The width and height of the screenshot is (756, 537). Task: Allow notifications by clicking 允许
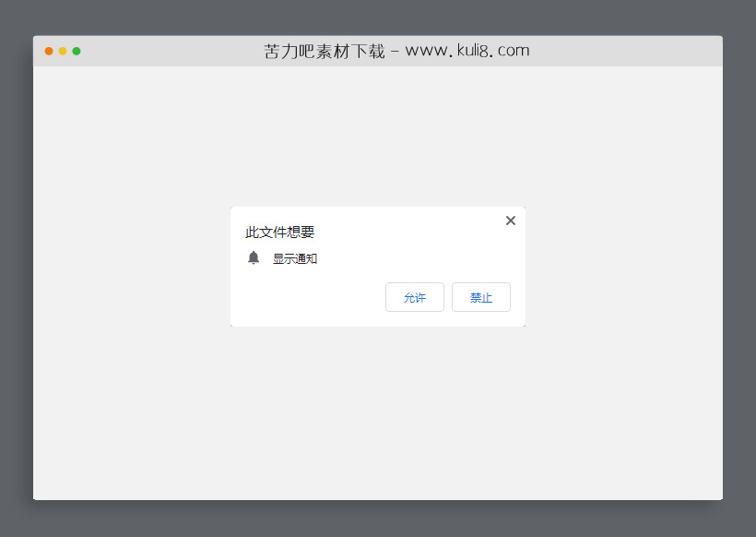(414, 297)
